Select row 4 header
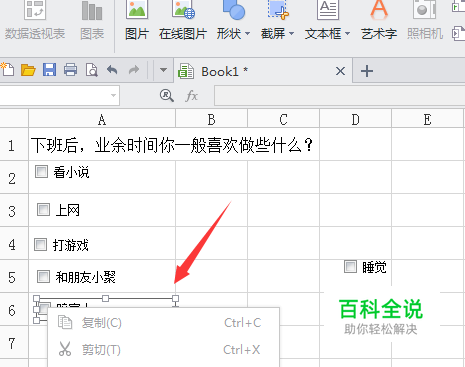This screenshot has height=367, width=465. click(14, 243)
